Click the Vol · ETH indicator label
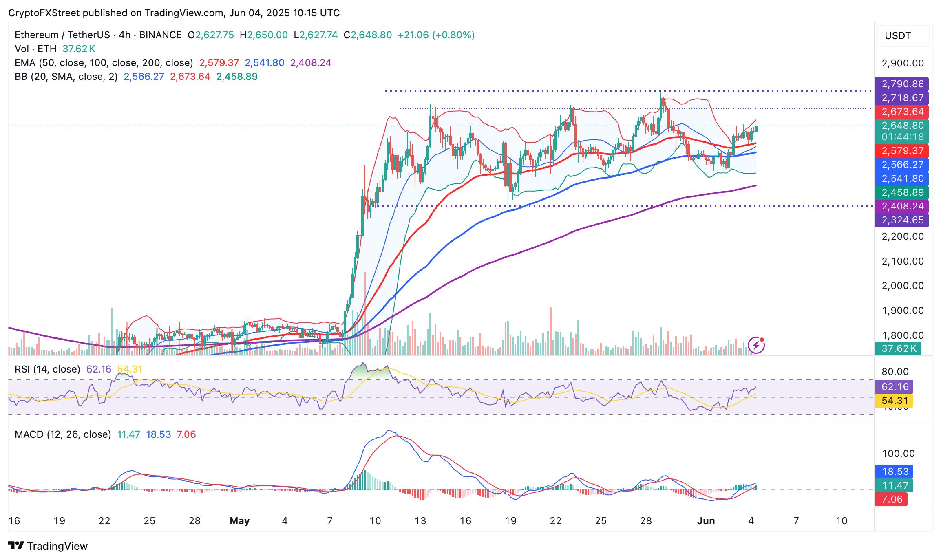This screenshot has height=560, width=941. 35,49
